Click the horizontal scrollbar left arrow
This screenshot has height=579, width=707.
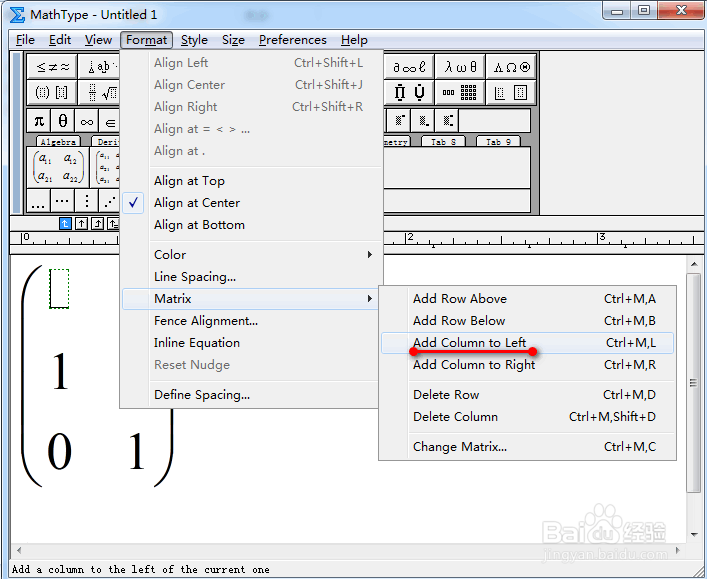(x=19, y=551)
